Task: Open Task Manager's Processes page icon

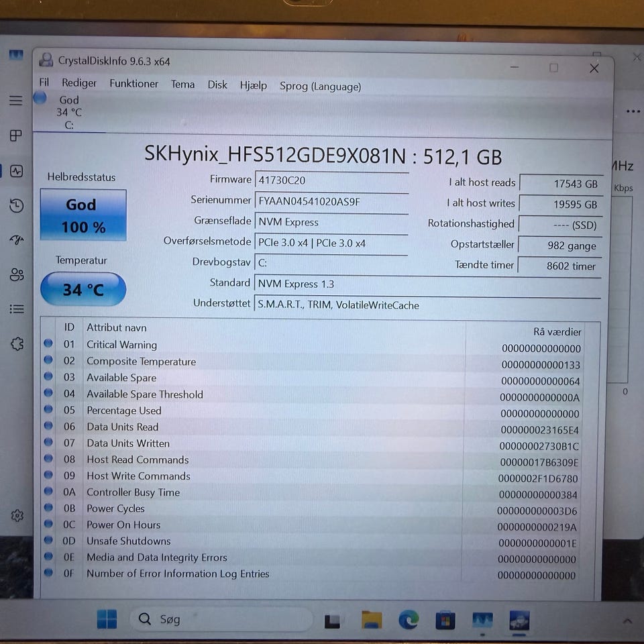Action: 15,136
